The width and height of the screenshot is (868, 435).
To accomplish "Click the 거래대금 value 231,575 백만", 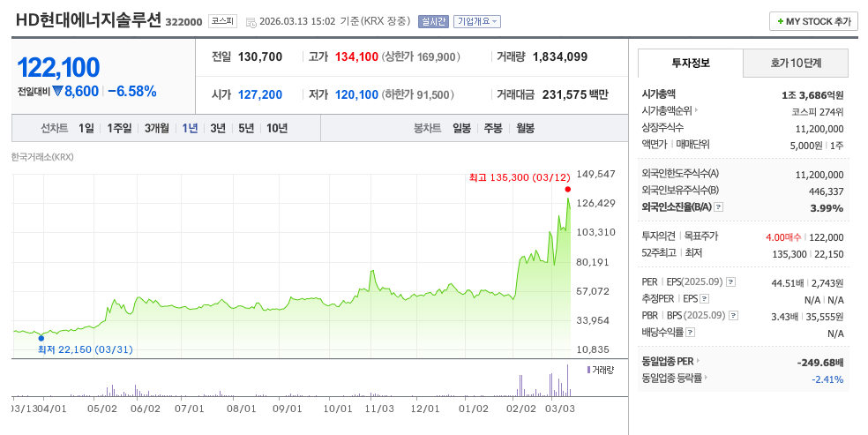I will click(x=575, y=94).
